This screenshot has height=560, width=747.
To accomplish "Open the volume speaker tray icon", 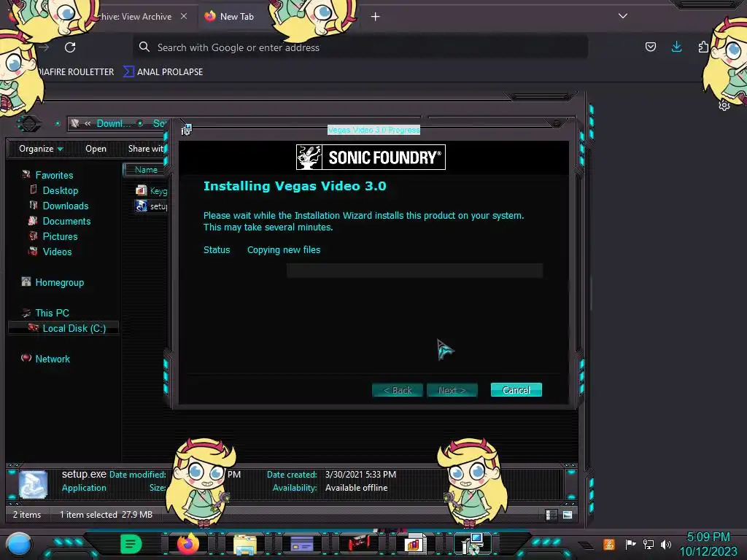I will pos(666,544).
